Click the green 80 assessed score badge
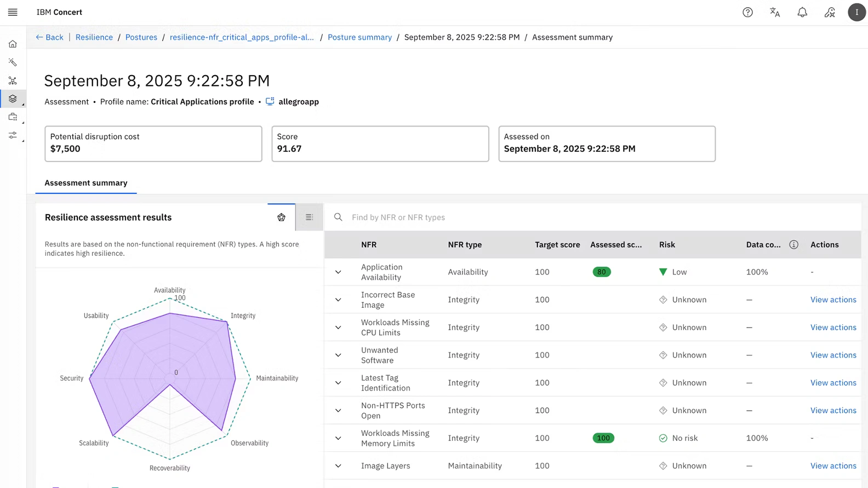 [601, 272]
